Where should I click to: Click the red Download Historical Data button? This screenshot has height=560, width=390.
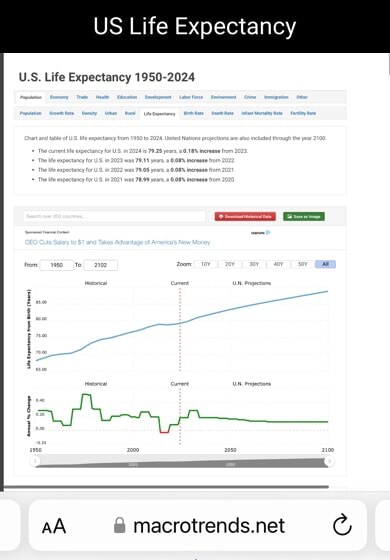tap(245, 216)
